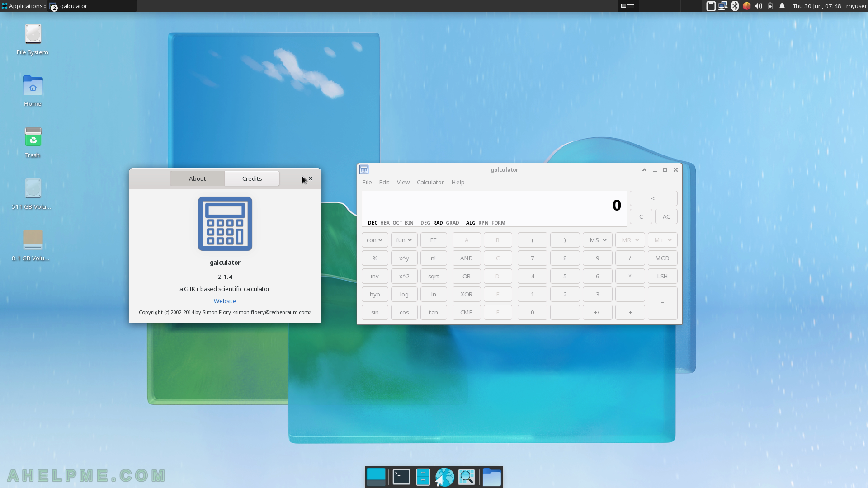This screenshot has height=488, width=868.
Task: Open the Applications menu
Action: pos(23,6)
